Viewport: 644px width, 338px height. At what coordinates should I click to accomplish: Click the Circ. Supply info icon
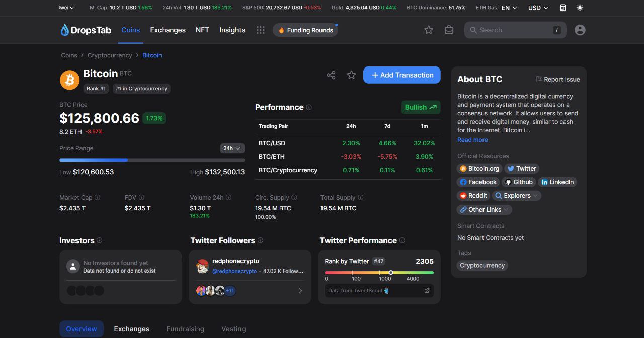[294, 198]
